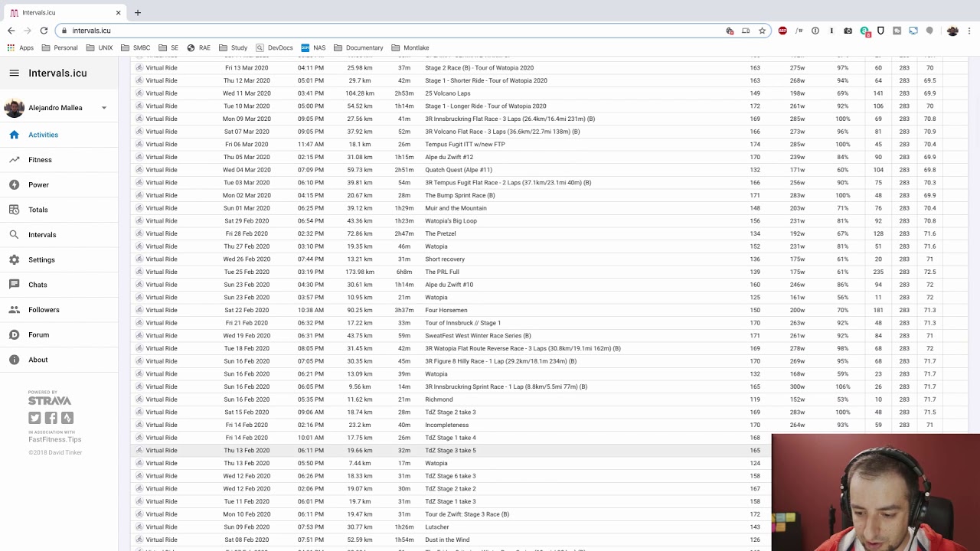
Task: Click the Virtual Ride icon for Alpe du Zwift #12
Action: click(139, 157)
